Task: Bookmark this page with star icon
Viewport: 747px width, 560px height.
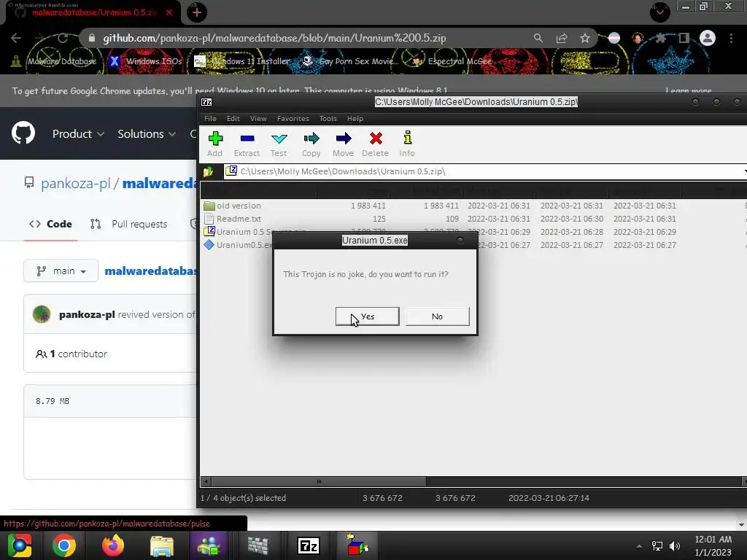Action: tap(585, 38)
